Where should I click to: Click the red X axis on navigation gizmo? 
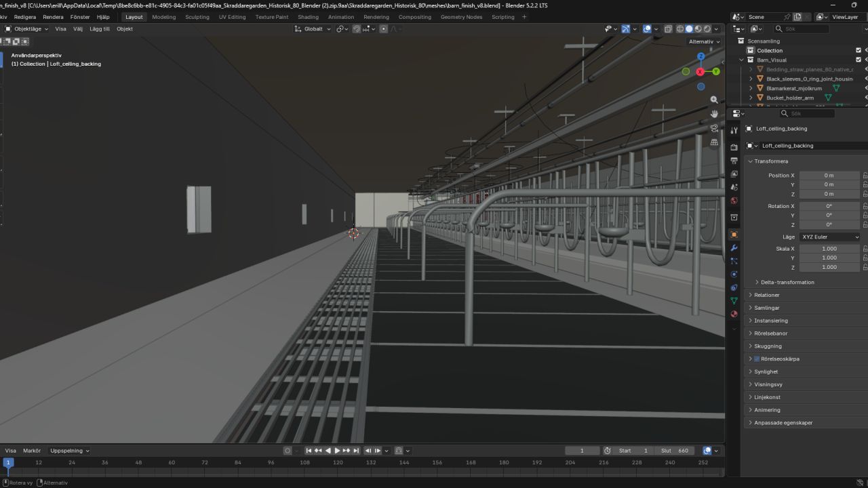(x=700, y=71)
